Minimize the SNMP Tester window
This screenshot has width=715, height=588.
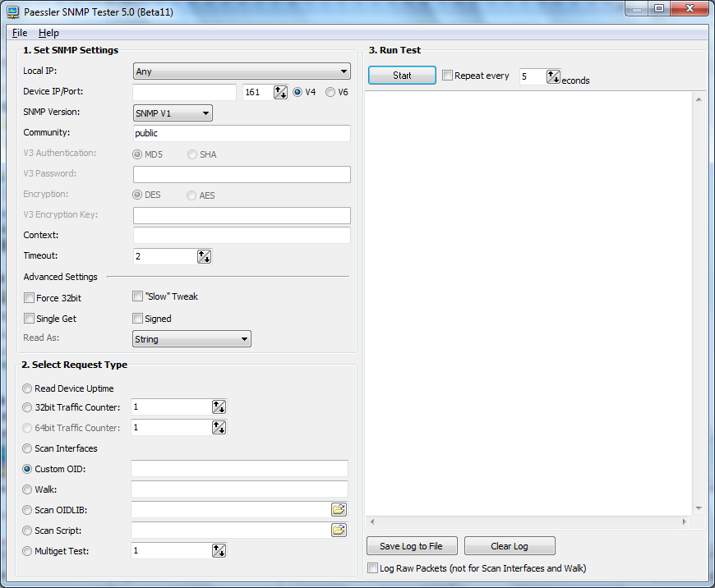click(x=638, y=8)
